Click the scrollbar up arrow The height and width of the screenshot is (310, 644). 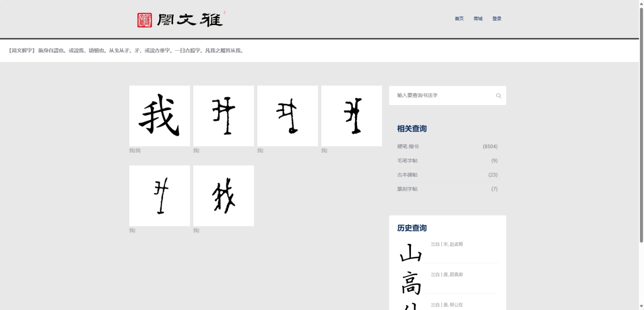pyautogui.click(x=641, y=4)
